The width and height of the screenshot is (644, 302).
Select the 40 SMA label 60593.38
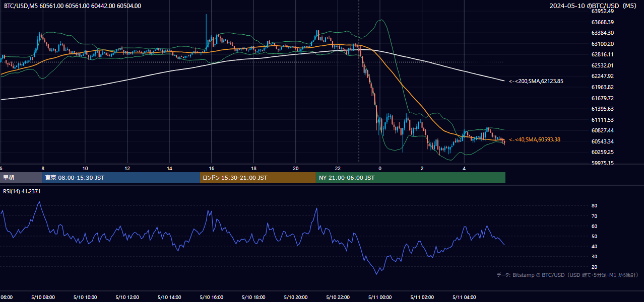point(535,139)
